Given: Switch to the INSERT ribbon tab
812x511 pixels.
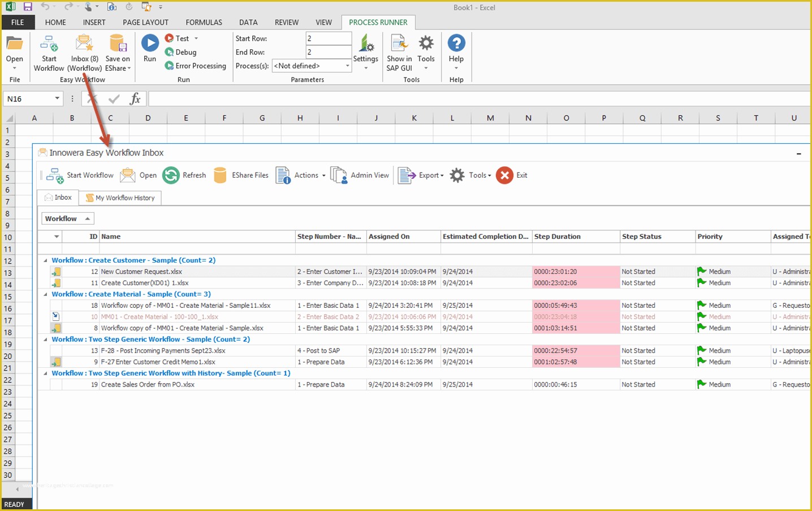Looking at the screenshot, I should (94, 22).
